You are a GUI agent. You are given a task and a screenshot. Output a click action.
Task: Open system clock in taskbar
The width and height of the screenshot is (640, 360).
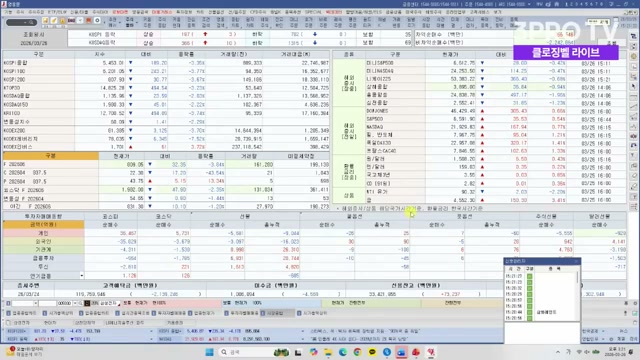point(614,352)
